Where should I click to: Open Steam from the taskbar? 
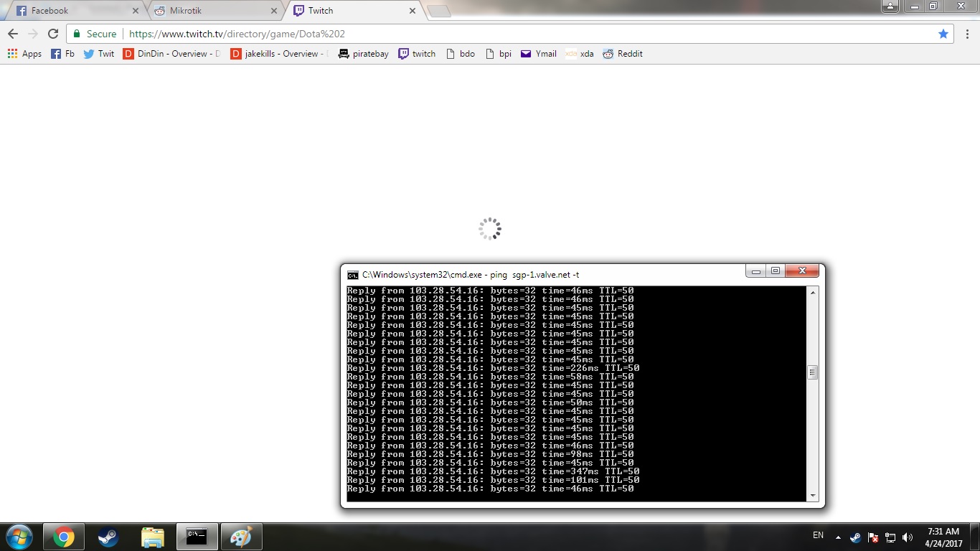pos(108,537)
